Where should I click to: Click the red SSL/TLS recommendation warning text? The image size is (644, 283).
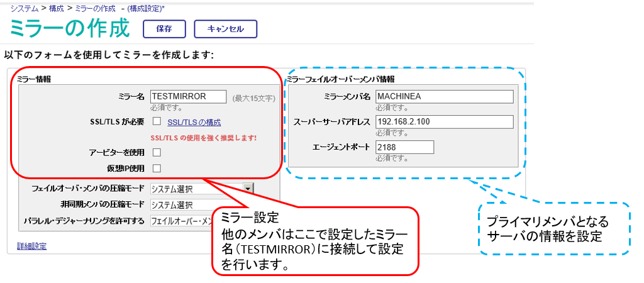(x=204, y=137)
